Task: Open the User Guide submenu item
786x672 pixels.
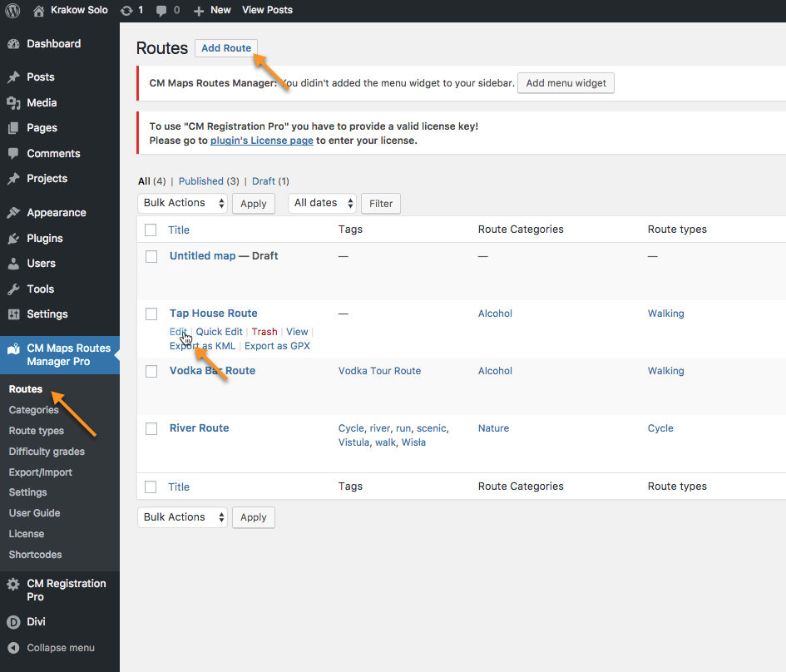Action: pyautogui.click(x=34, y=513)
